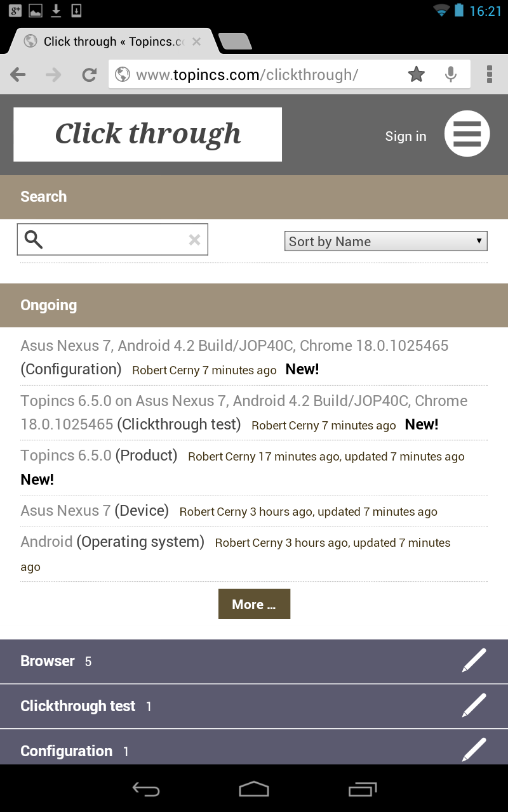
Task: Switch to the Click through browser tab
Action: coord(108,42)
